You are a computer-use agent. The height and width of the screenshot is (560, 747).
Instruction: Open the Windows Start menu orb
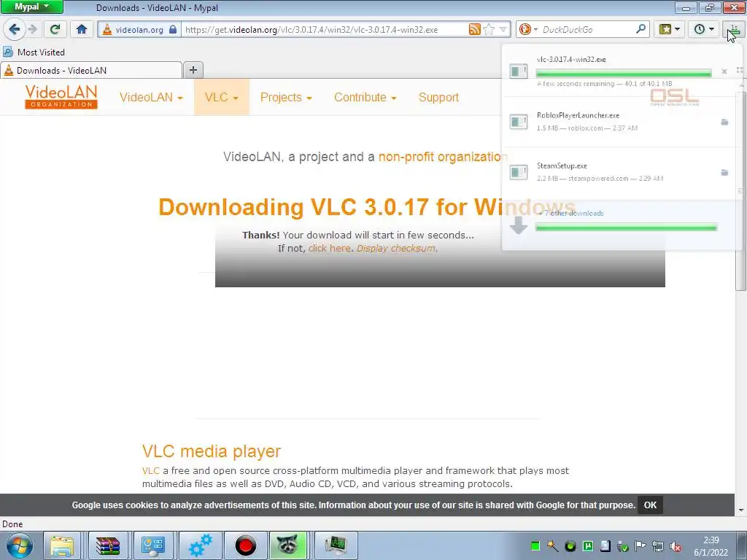coord(19,545)
